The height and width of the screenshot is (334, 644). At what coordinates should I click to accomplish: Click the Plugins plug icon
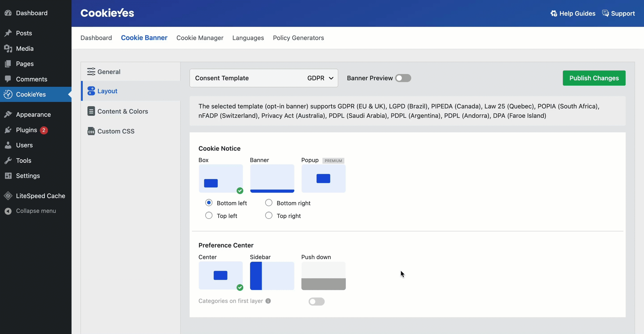click(8, 130)
